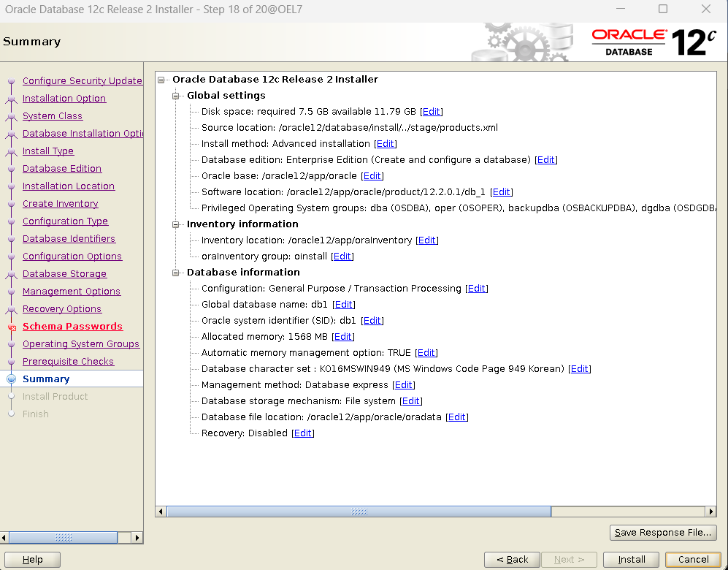Go to Operating System Groups step
This screenshot has height=570, width=728.
[81, 344]
